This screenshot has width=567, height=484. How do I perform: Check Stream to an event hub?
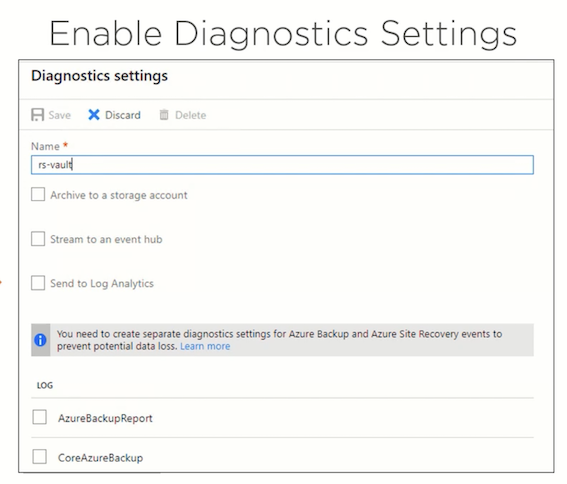(x=38, y=239)
